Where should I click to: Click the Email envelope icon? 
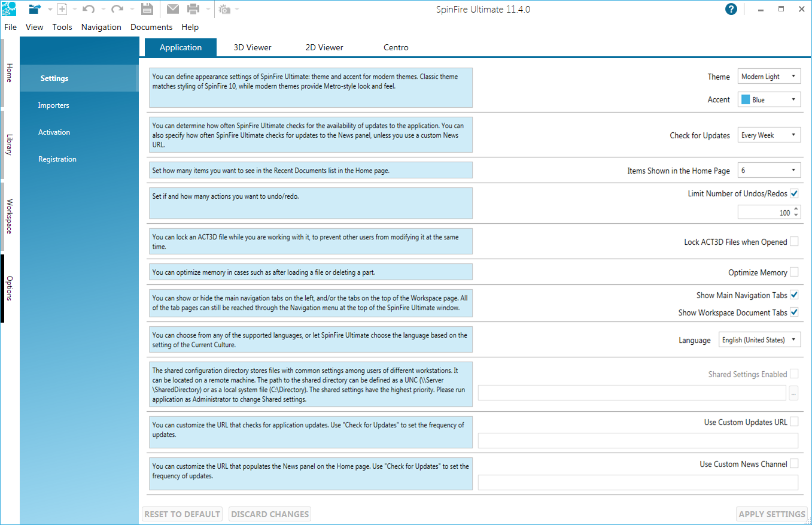point(173,9)
